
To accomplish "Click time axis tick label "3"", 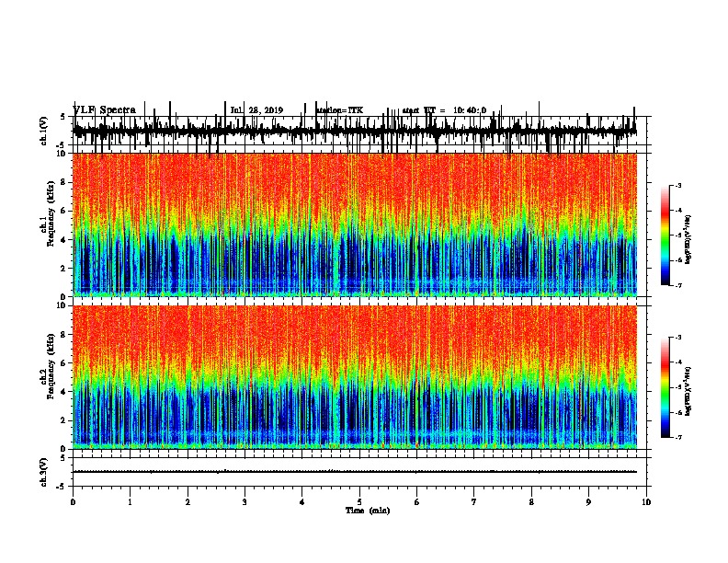I will click(245, 502).
